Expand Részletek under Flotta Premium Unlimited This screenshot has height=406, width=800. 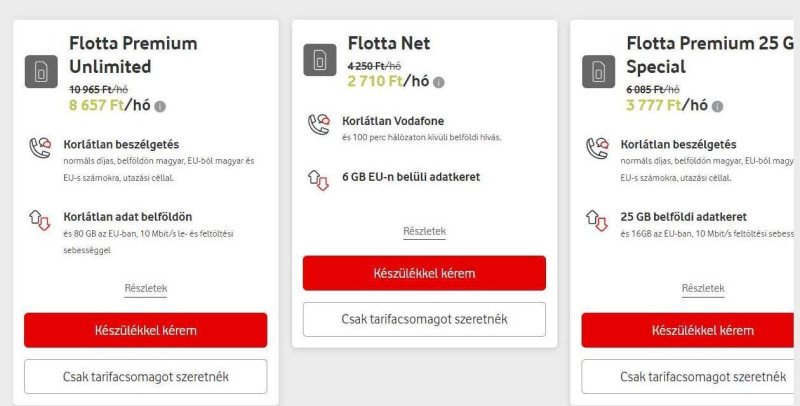[x=146, y=288]
